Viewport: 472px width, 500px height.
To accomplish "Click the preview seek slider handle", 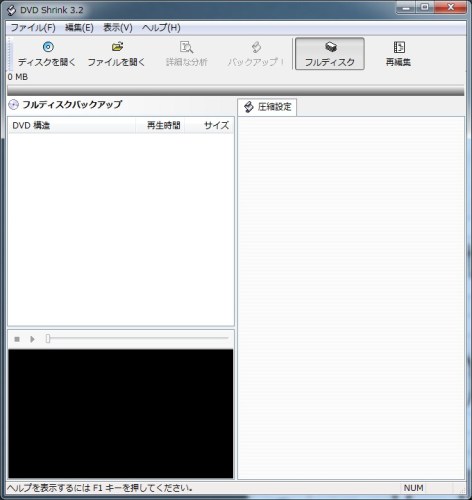I will (48, 339).
